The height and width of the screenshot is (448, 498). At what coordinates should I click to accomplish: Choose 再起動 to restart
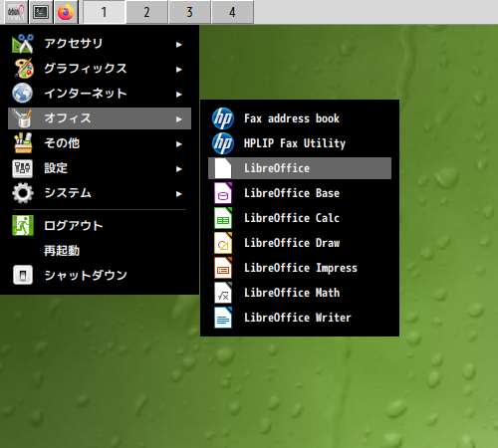[x=100, y=250]
